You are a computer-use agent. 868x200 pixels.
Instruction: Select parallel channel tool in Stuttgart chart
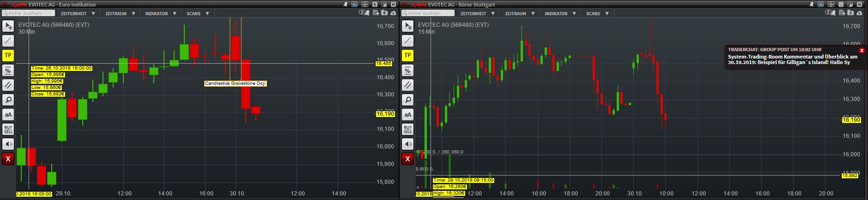coord(407,85)
